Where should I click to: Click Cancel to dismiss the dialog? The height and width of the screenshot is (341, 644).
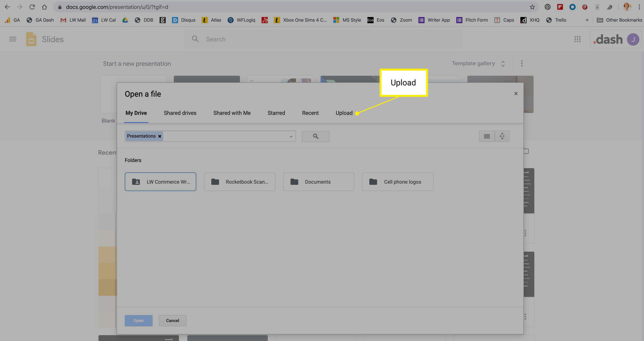172,321
